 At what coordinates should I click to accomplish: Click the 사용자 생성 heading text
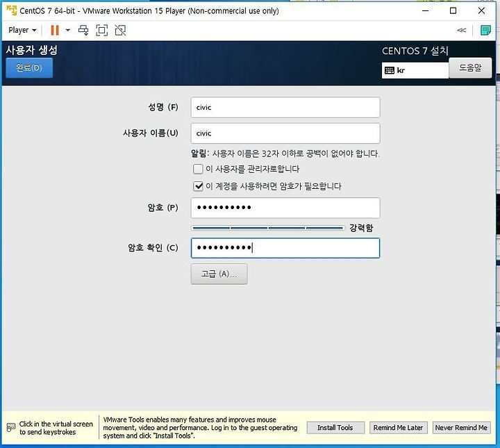(x=32, y=50)
